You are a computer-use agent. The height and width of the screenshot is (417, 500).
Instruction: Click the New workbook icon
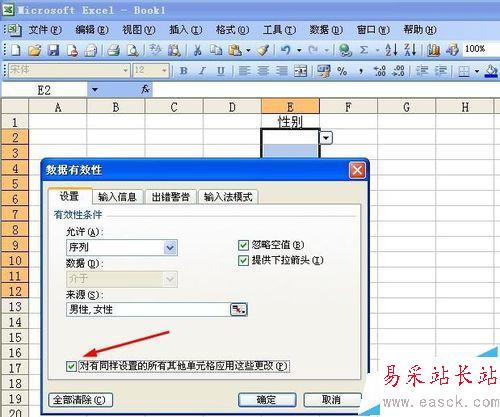pyautogui.click(x=15, y=50)
